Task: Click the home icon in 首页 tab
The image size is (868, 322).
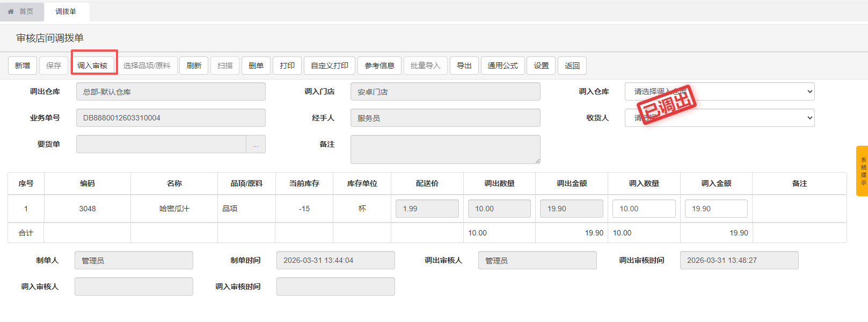Action: 11,11
